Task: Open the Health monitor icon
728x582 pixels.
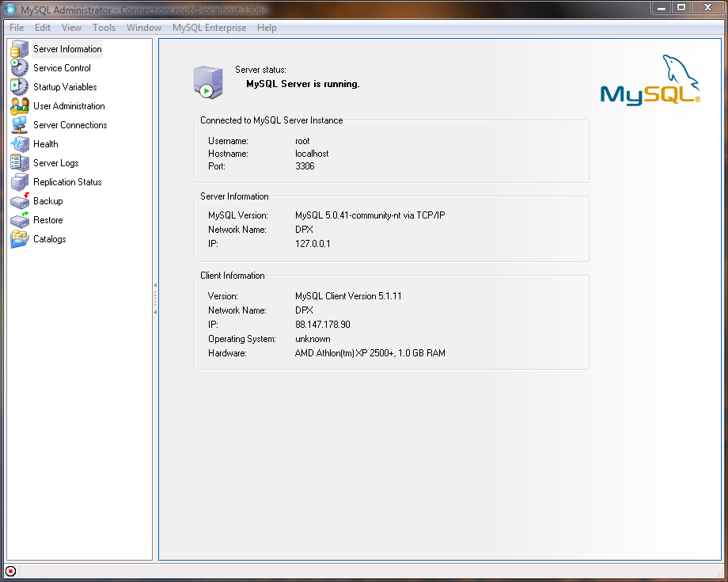Action: [20, 144]
